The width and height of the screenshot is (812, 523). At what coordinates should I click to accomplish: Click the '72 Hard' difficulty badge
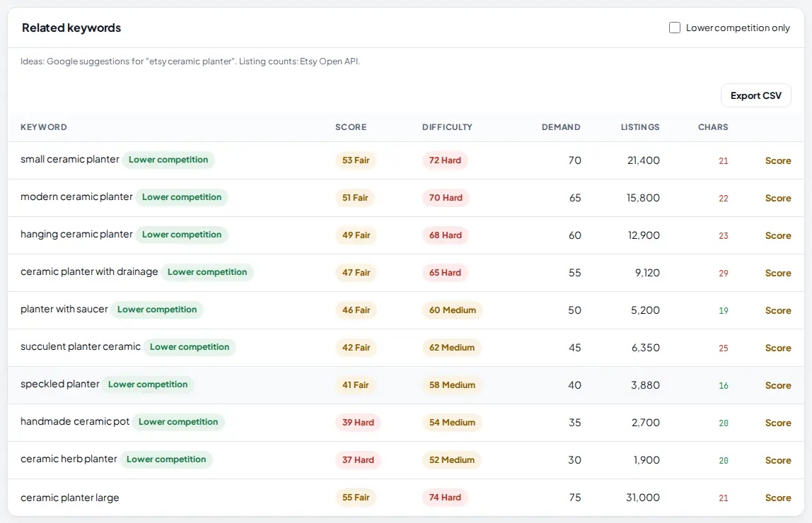coord(445,160)
